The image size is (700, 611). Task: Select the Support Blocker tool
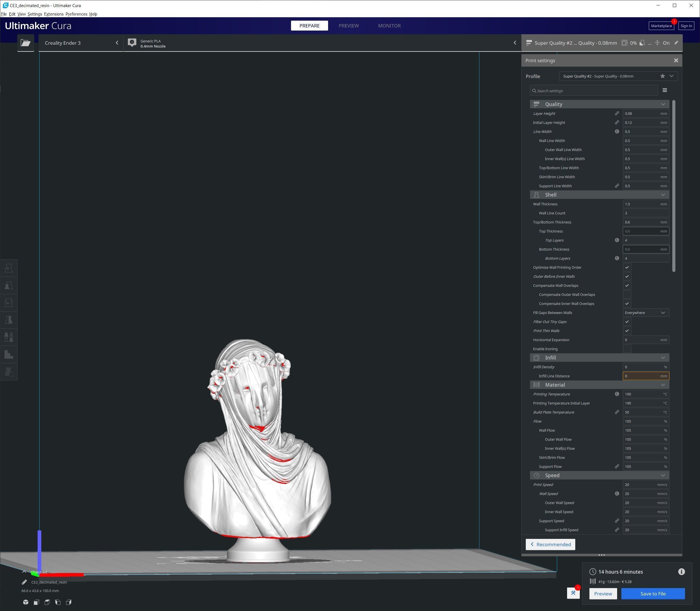pyautogui.click(x=9, y=354)
